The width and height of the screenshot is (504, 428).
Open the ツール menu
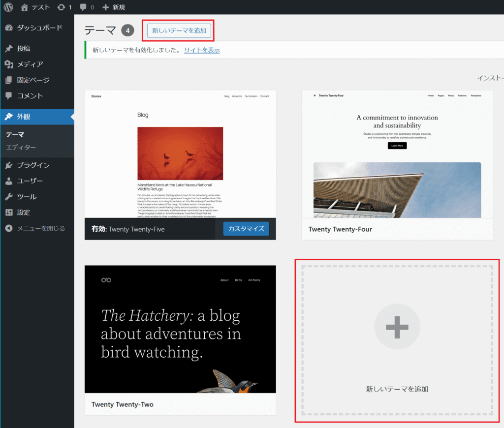tap(27, 197)
